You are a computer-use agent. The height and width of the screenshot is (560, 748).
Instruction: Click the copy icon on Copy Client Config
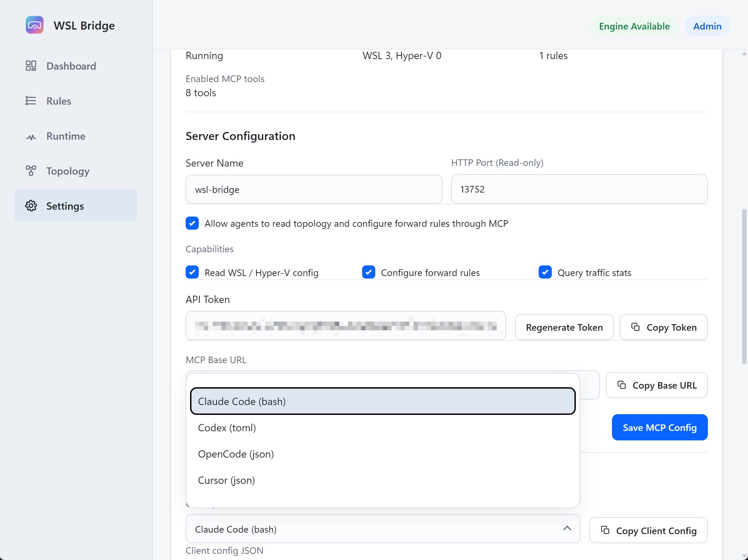tap(605, 530)
